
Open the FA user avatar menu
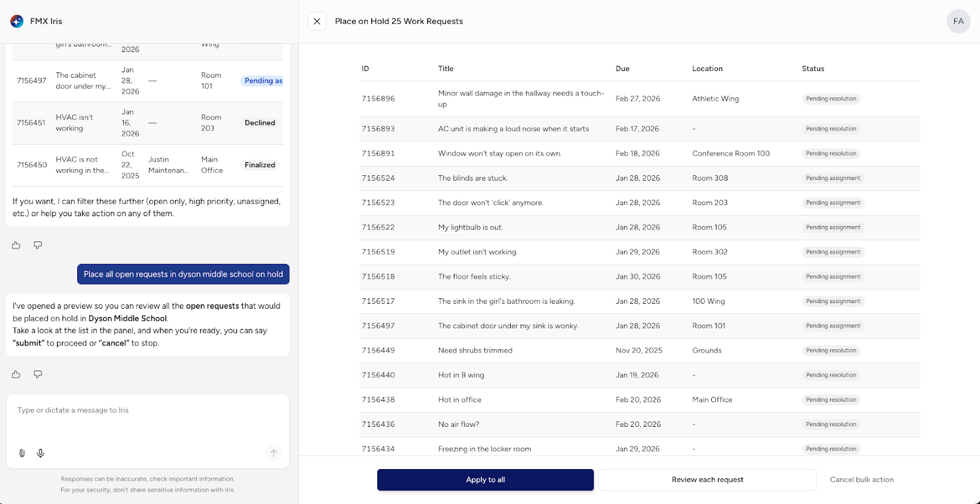pos(958,21)
